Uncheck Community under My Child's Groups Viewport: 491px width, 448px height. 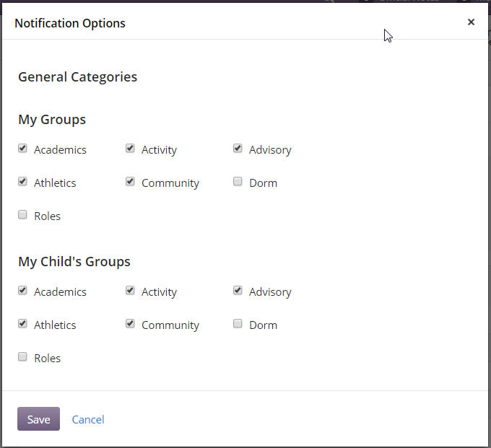130,324
